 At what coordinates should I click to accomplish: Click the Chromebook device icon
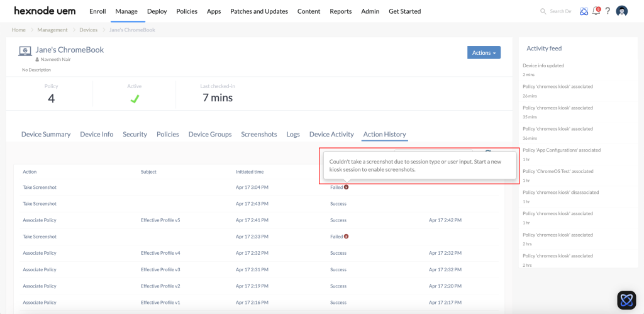(x=25, y=51)
